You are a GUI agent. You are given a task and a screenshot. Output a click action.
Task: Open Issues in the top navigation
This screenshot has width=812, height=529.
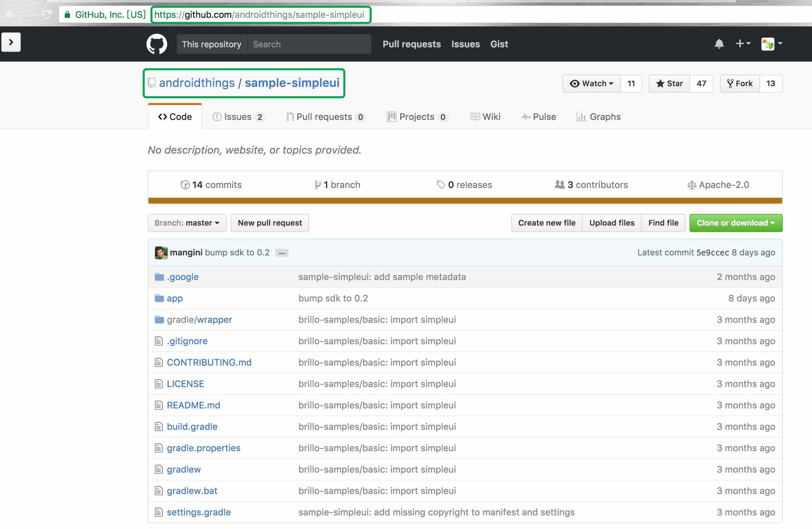tap(465, 44)
